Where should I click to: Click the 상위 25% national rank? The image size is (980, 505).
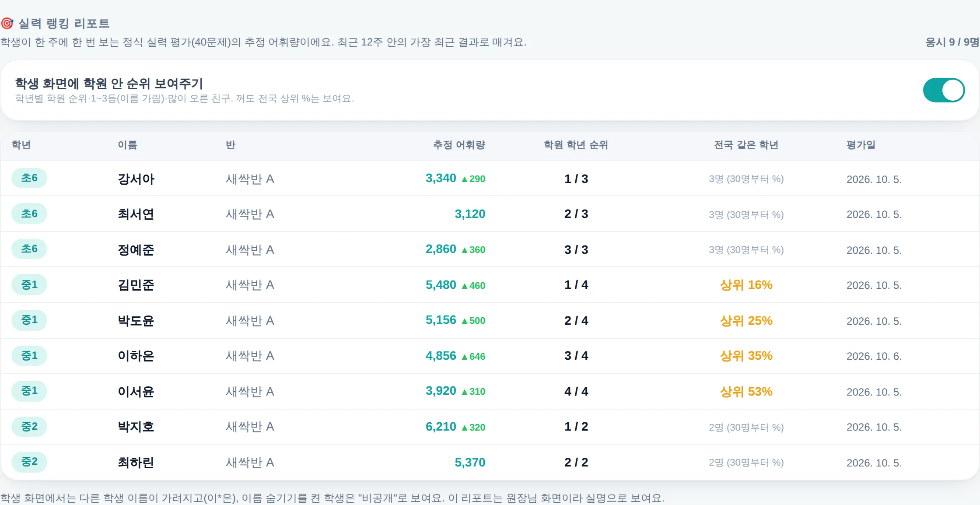point(746,321)
